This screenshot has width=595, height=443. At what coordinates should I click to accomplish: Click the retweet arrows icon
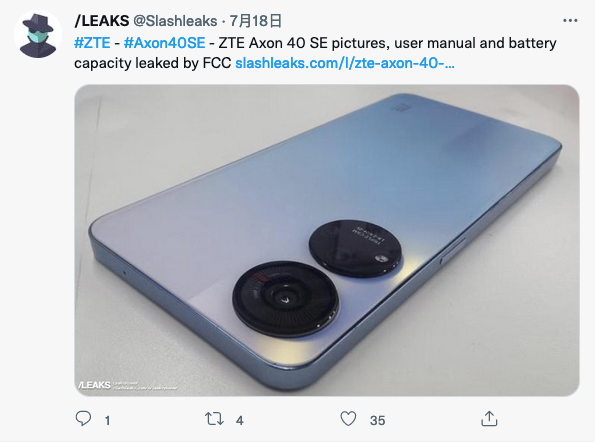(x=214, y=419)
